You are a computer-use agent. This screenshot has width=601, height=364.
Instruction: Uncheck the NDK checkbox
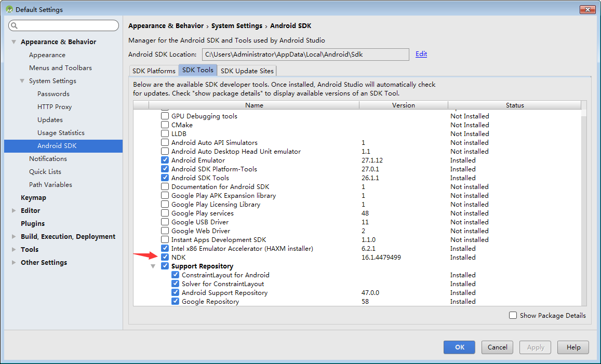(x=165, y=257)
